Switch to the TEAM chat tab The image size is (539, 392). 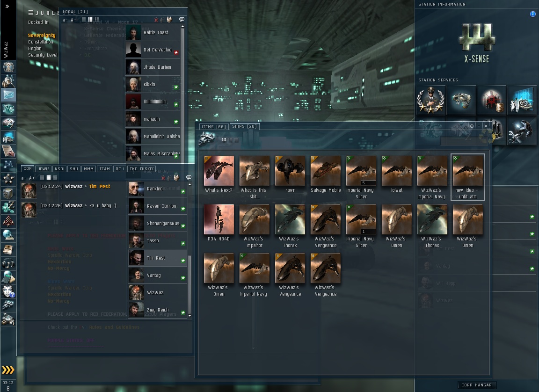click(104, 169)
